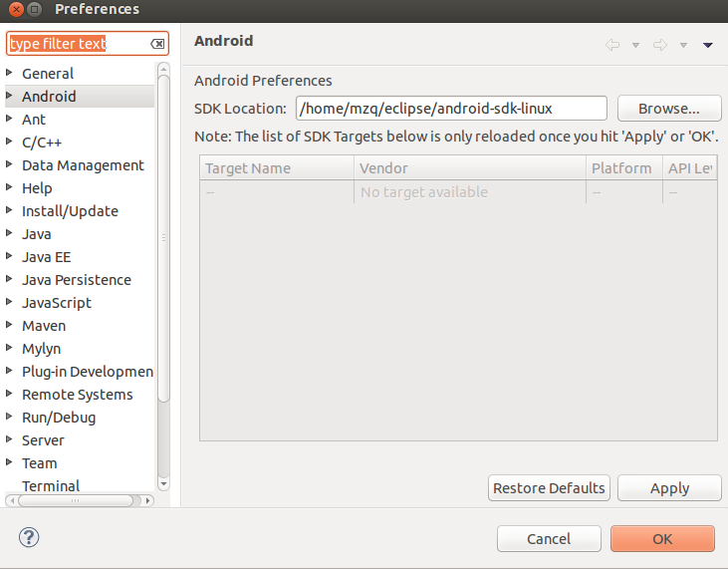This screenshot has width=728, height=569.
Task: Click the tree scroll-up arrow
Action: [x=163, y=69]
